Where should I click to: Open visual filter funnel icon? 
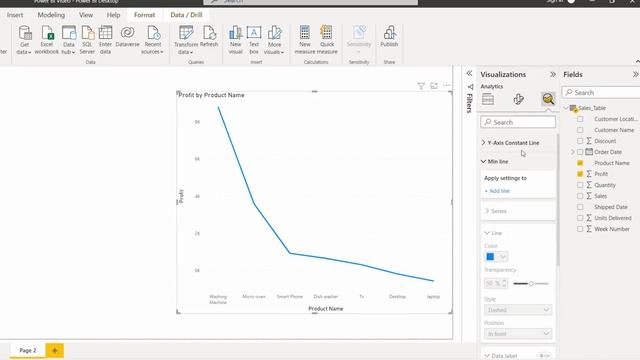click(x=421, y=86)
